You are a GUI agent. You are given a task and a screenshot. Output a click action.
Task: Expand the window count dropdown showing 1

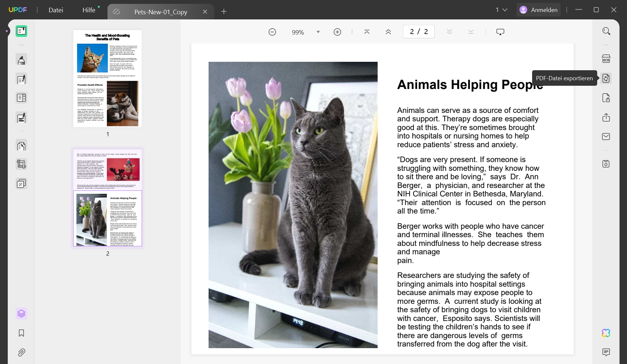(501, 10)
